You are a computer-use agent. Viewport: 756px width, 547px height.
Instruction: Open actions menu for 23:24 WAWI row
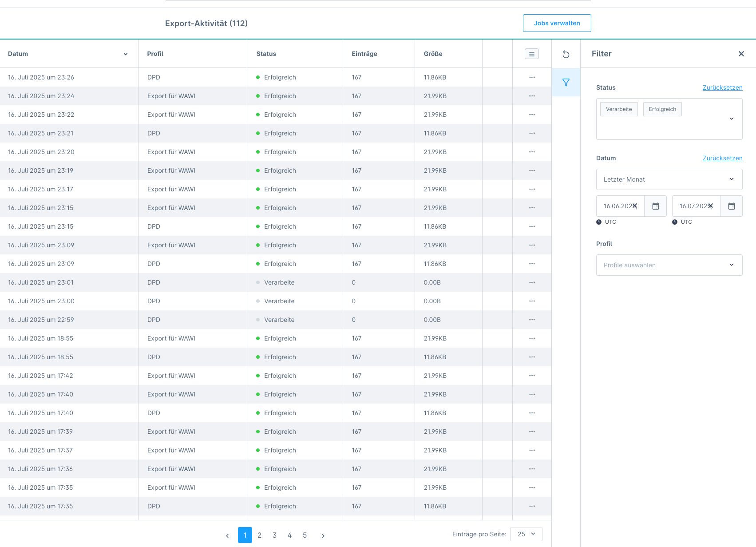(532, 96)
